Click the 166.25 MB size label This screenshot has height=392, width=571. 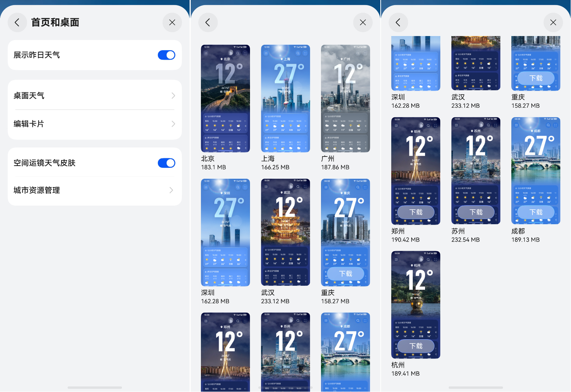click(275, 167)
